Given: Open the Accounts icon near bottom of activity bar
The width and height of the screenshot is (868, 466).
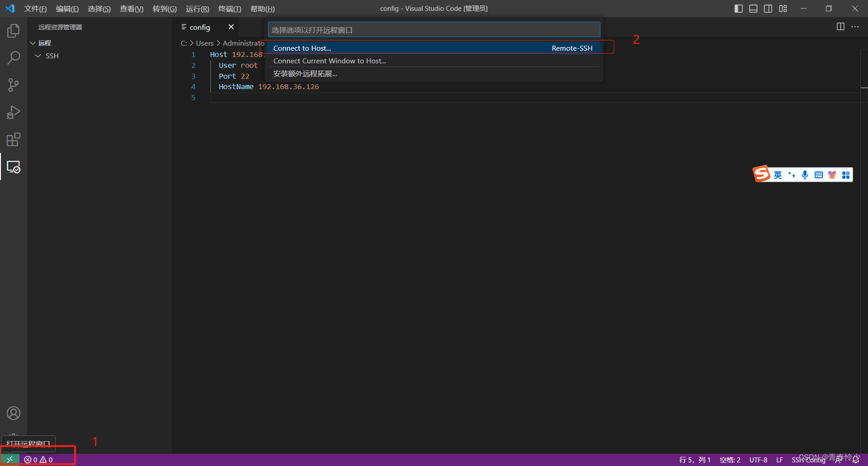Looking at the screenshot, I should pos(13,413).
